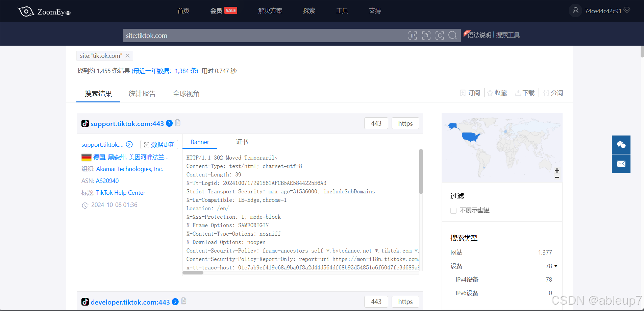Click blue arrow next to support.tiktok.com:443
The width and height of the screenshot is (644, 311).
[x=169, y=123]
